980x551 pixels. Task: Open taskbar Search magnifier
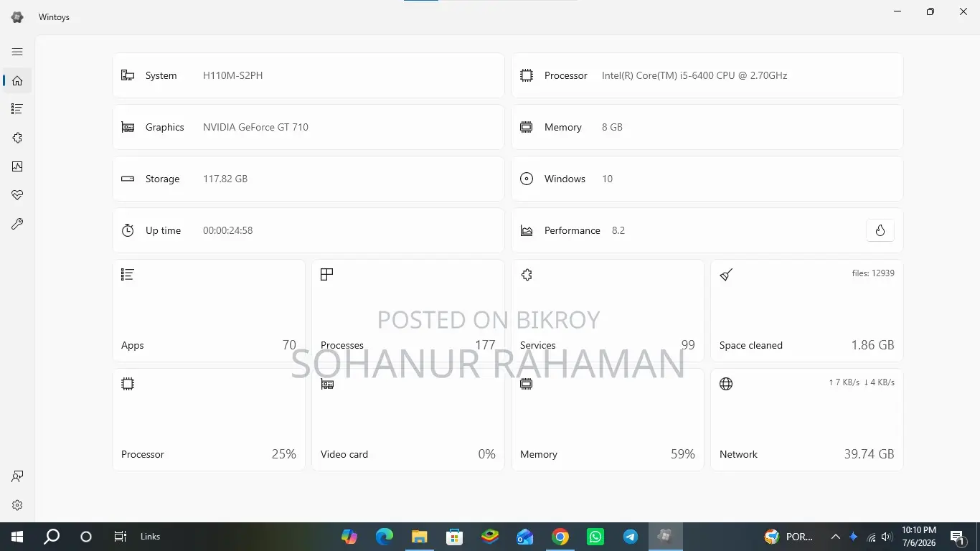point(52,537)
